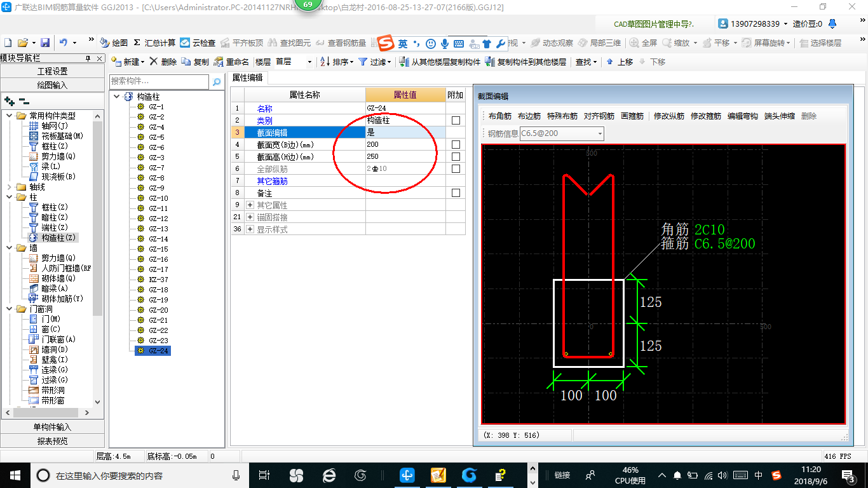Viewport: 868px width, 488px height.
Task: Click 修改纵筋 in the section editor
Action: click(669, 116)
